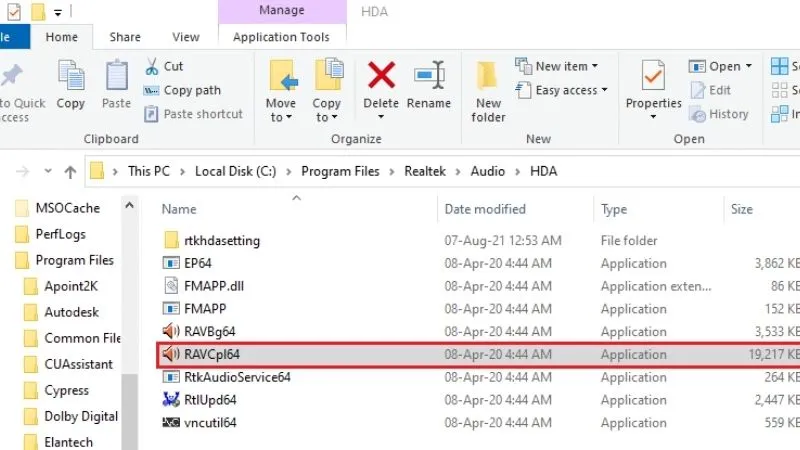Viewport: 800px width, 450px height.
Task: Click the Up arrow navigation button
Action: (70, 171)
